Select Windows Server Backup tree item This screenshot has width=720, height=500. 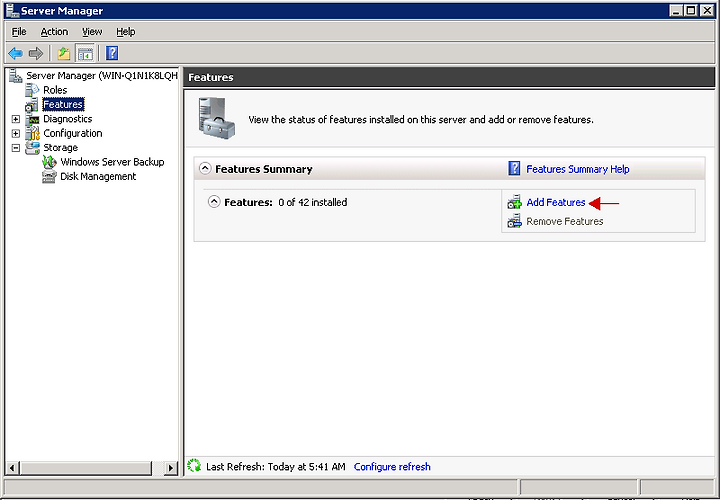[x=112, y=162]
